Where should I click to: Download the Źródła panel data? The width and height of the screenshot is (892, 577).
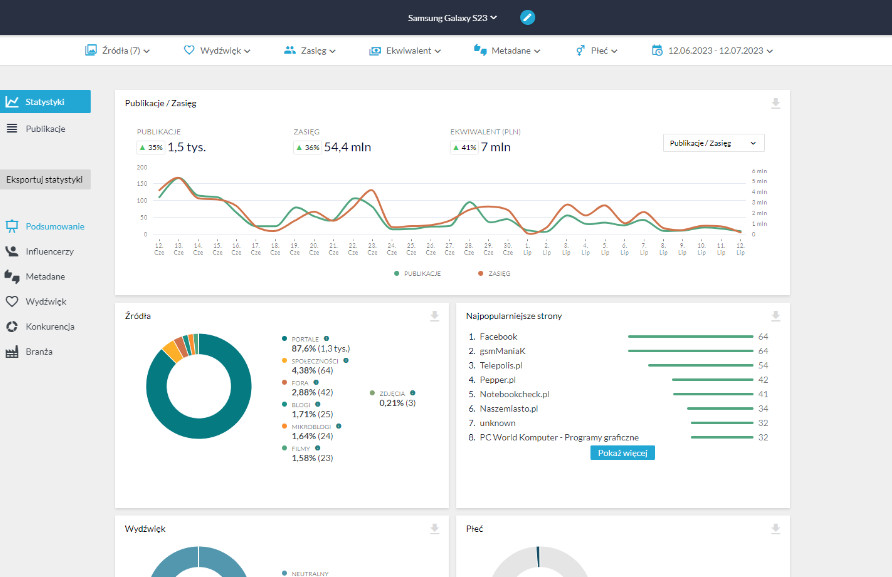pos(435,316)
